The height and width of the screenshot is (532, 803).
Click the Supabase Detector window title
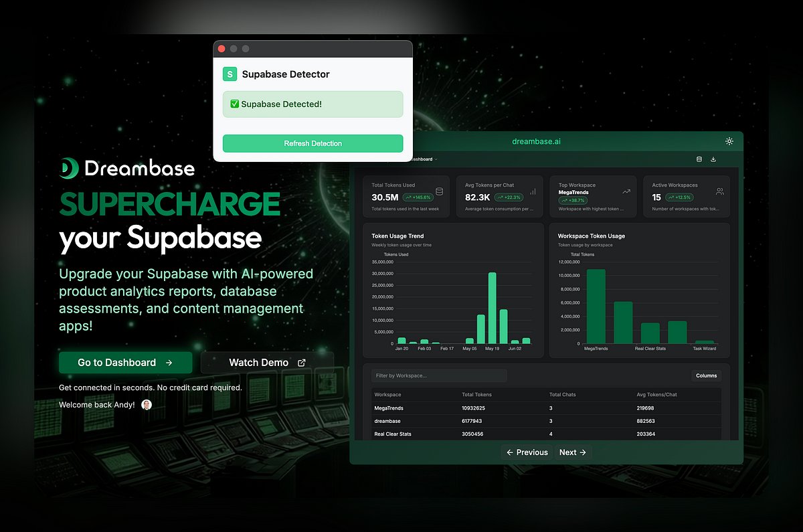click(x=286, y=74)
